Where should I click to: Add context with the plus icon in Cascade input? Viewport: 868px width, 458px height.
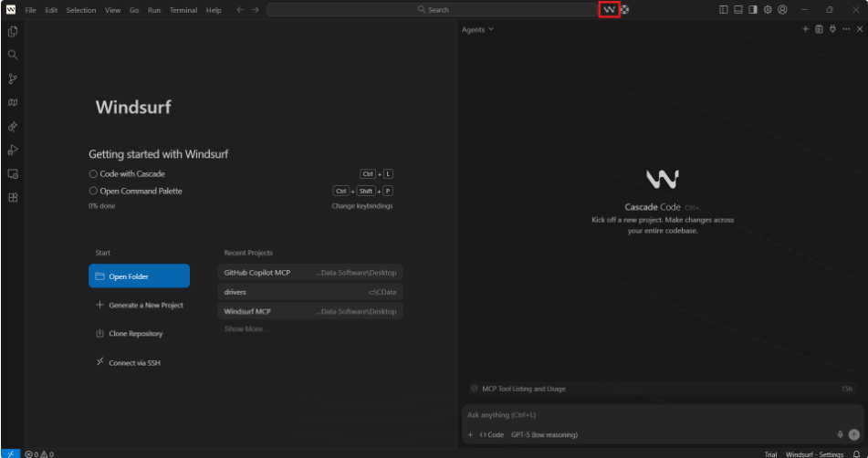pos(471,435)
